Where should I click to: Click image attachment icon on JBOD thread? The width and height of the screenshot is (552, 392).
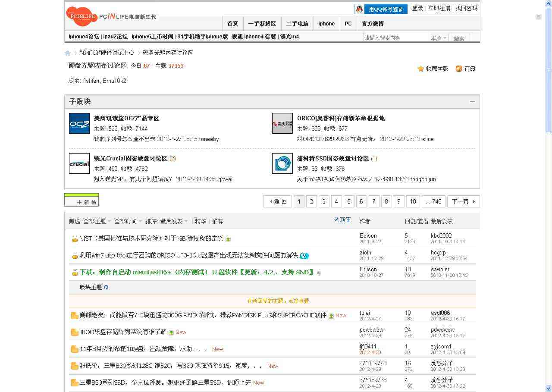(x=171, y=332)
